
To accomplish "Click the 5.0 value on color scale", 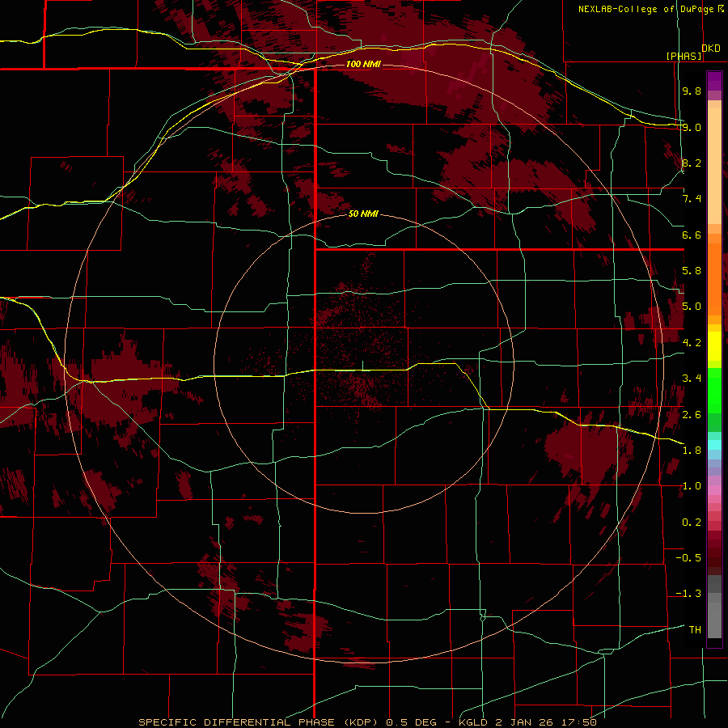I will [692, 307].
